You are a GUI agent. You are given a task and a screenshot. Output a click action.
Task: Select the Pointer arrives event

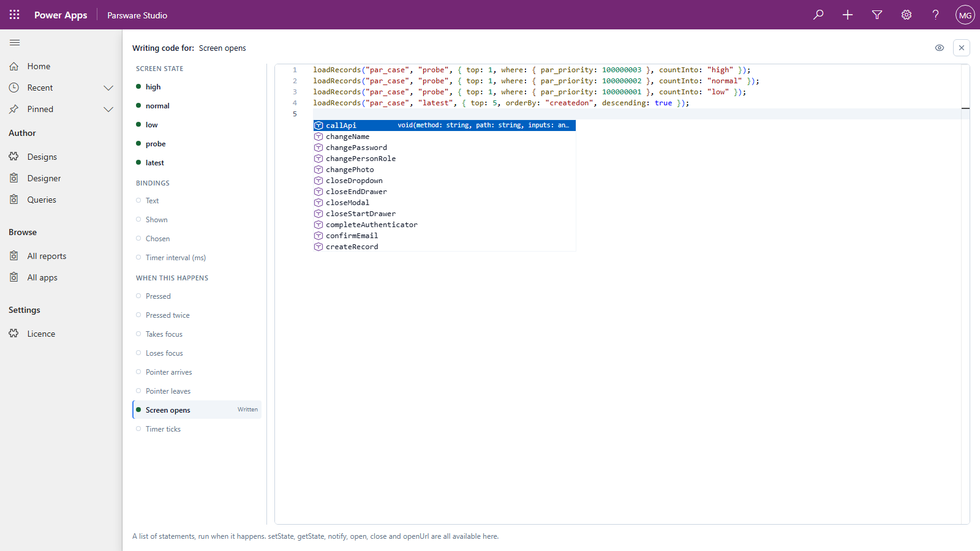[197, 372]
